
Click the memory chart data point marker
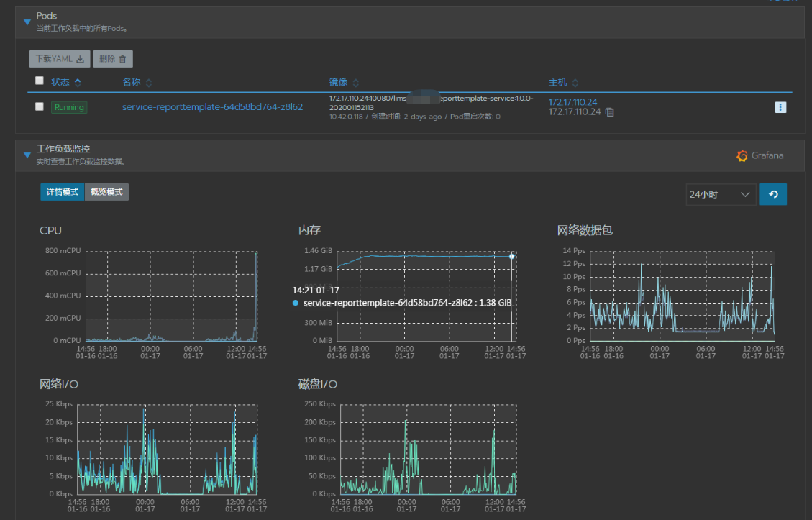[x=511, y=256]
